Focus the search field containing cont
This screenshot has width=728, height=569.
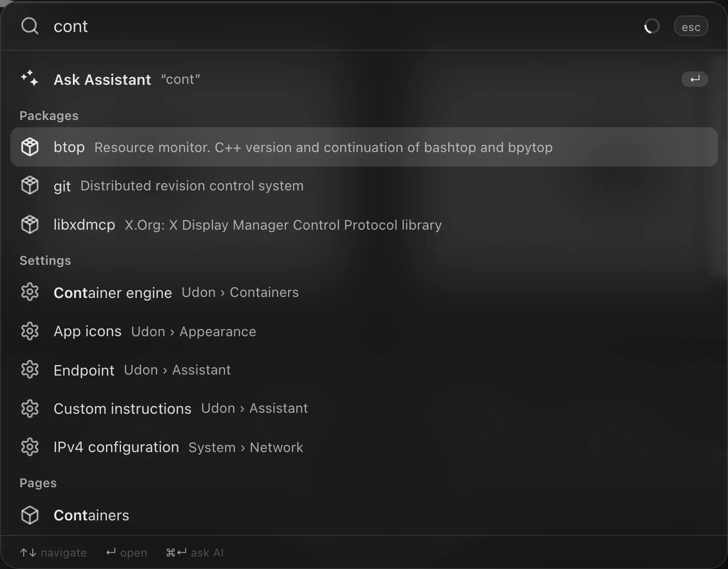tap(341, 26)
